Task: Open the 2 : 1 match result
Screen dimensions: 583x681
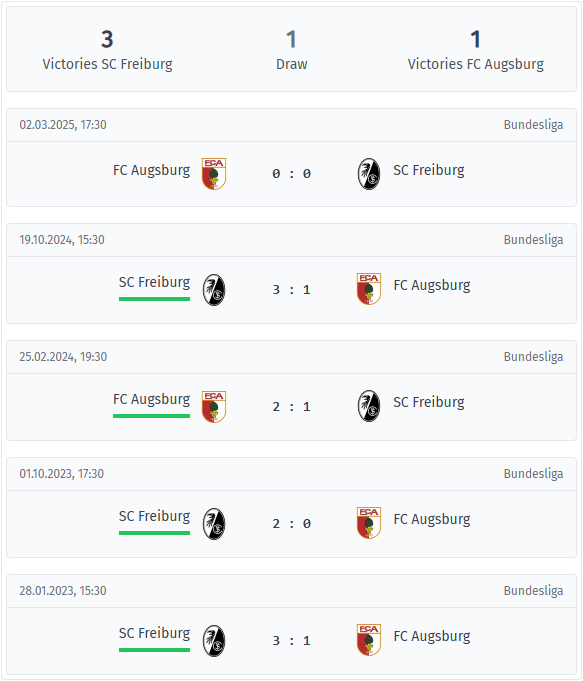Action: tap(292, 407)
